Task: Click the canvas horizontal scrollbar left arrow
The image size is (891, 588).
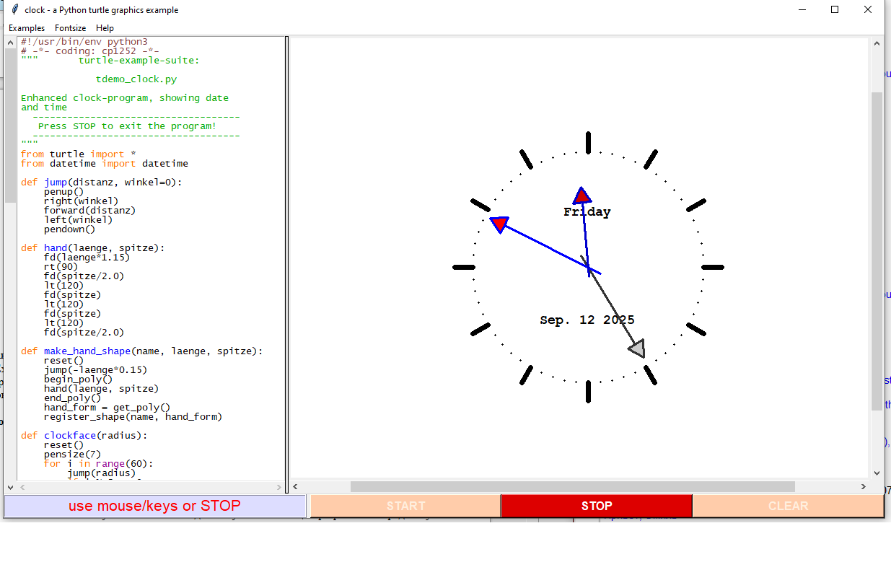Action: [x=297, y=487]
